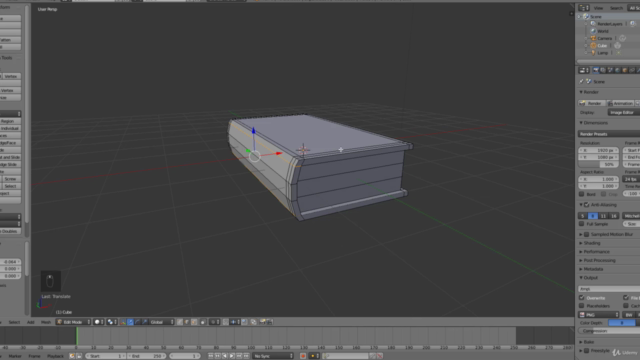Set anti-aliasing samples to 5
640x360 pixels.
coord(583,216)
